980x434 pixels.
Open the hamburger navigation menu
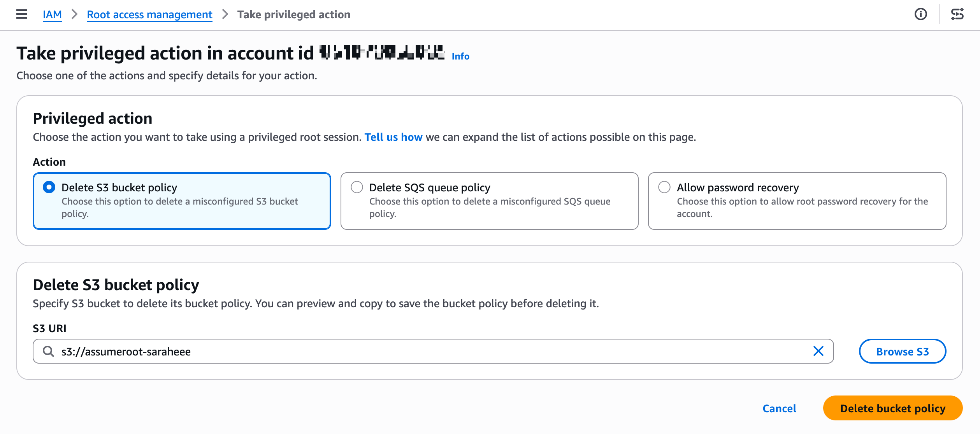click(22, 14)
